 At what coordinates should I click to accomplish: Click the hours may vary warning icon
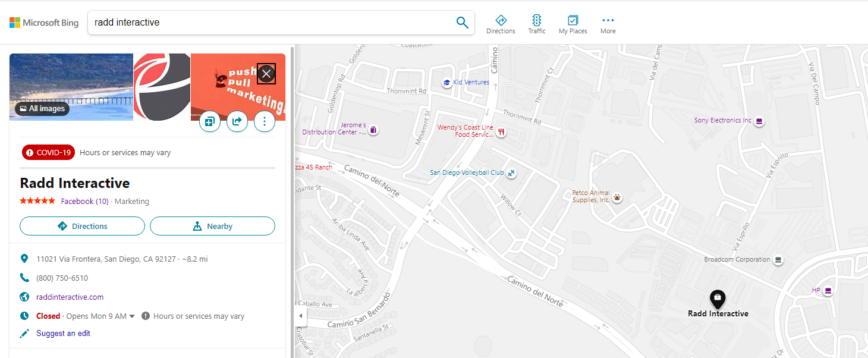(x=146, y=316)
